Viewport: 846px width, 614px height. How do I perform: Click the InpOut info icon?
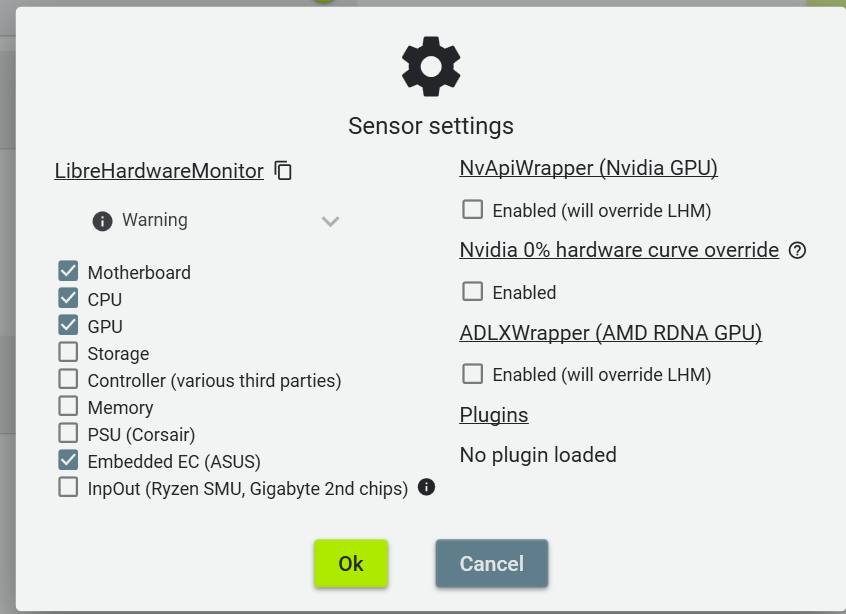coord(426,487)
